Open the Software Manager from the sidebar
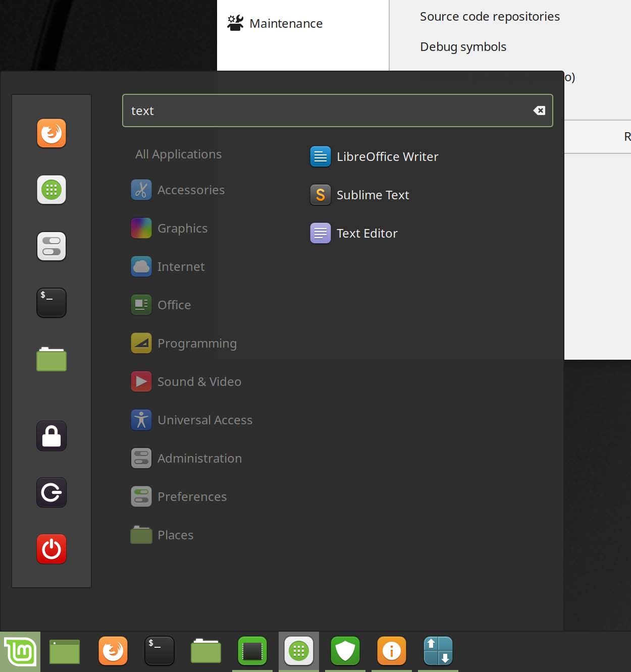This screenshot has height=672, width=631. pos(51,190)
